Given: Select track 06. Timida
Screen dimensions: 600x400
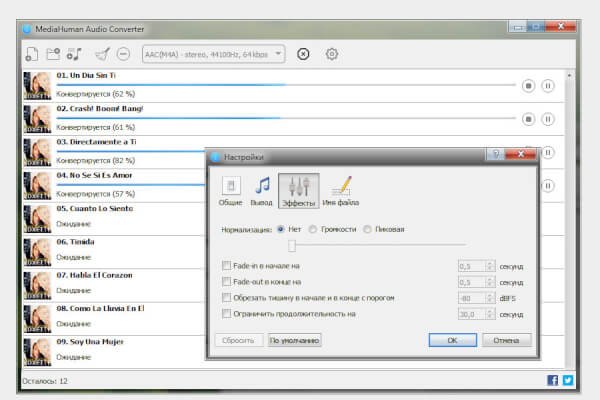Looking at the screenshot, I should [x=114, y=252].
